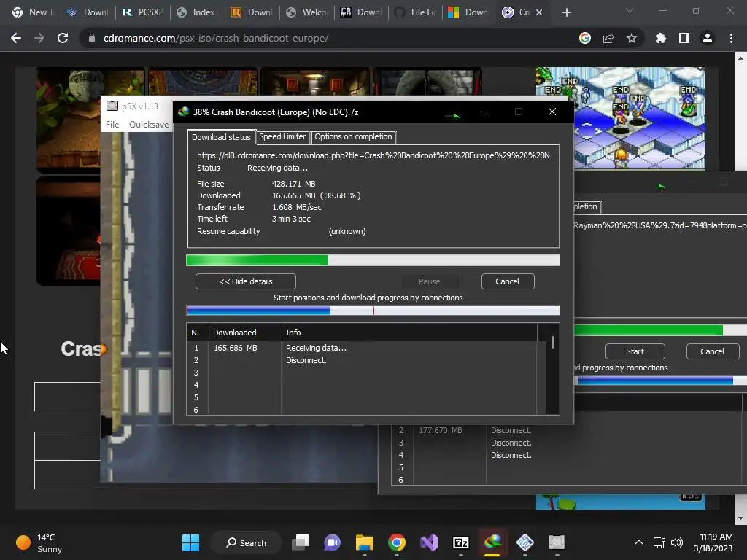The height and width of the screenshot is (560, 747).
Task: Click the volume speaker tray icon
Action: point(676,542)
